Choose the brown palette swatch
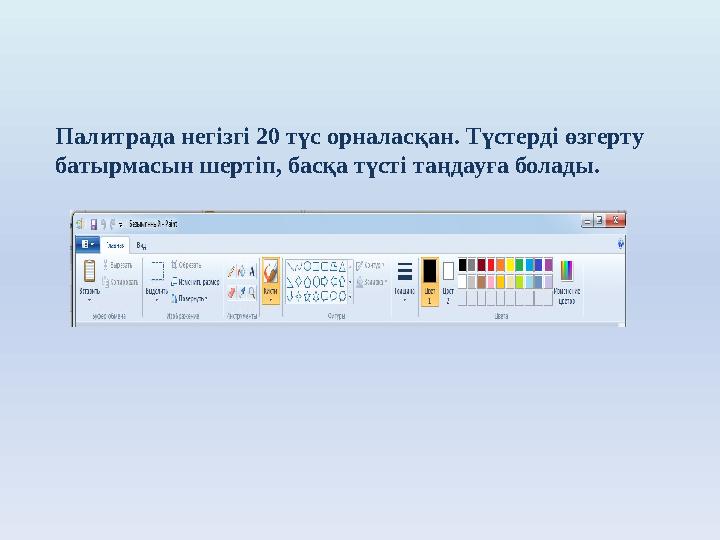 point(481,281)
